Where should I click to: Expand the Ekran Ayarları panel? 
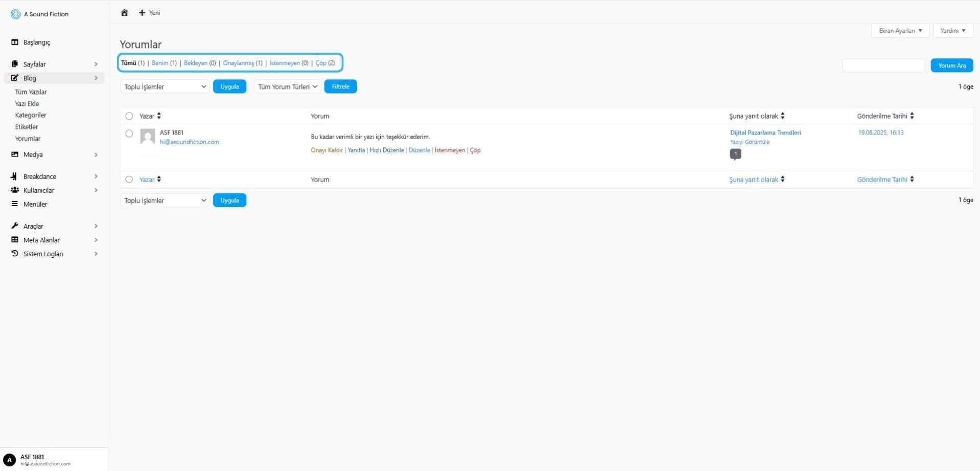coord(900,31)
